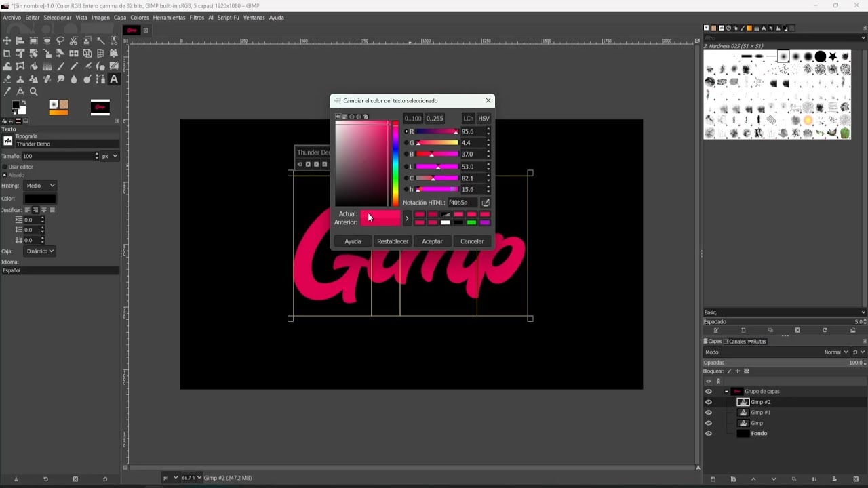Open the Archivo menu

pyautogui.click(x=12, y=18)
